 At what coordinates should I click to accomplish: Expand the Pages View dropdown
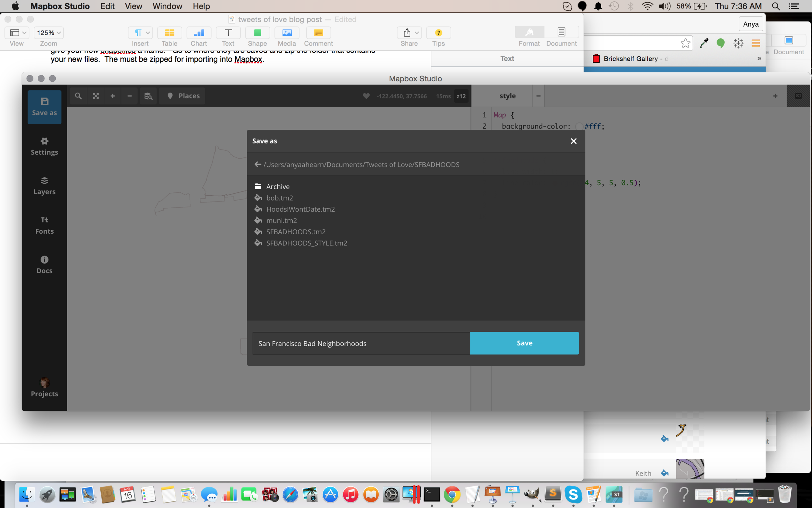click(17, 33)
